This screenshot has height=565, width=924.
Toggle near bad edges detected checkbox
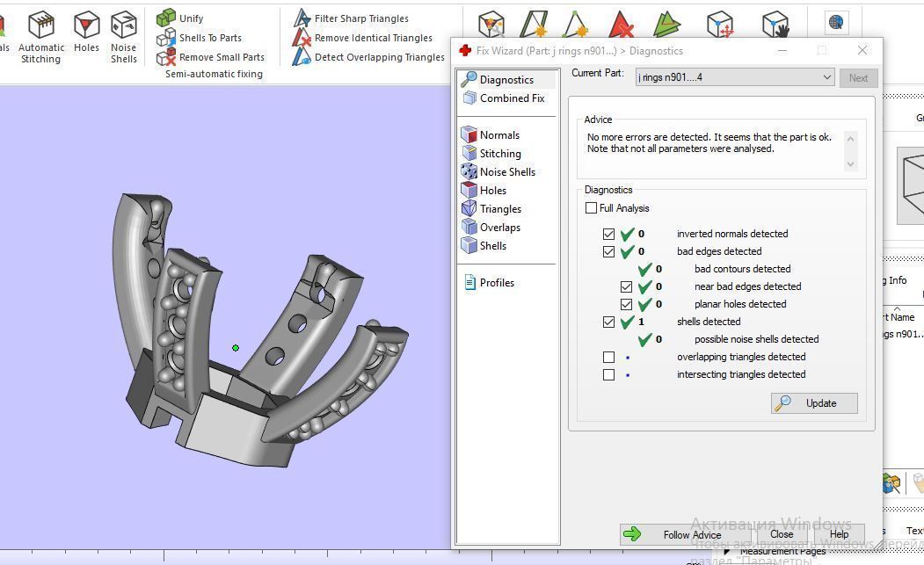coord(627,287)
